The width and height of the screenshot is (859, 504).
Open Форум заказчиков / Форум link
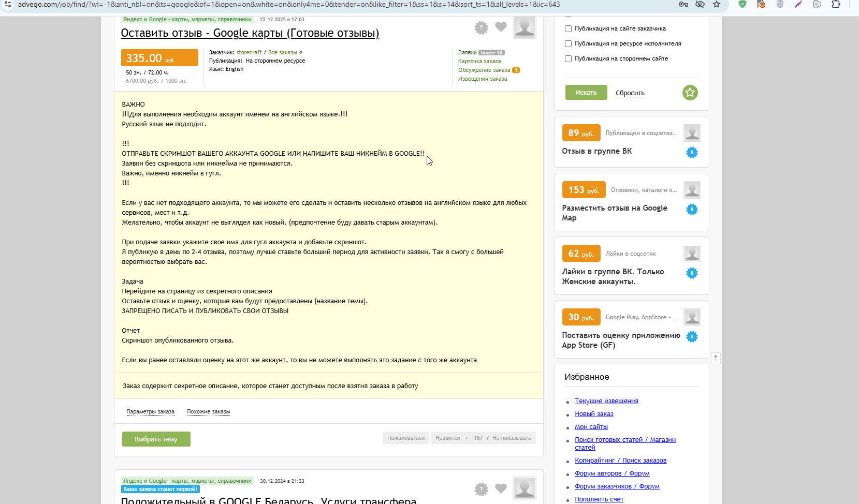617,486
